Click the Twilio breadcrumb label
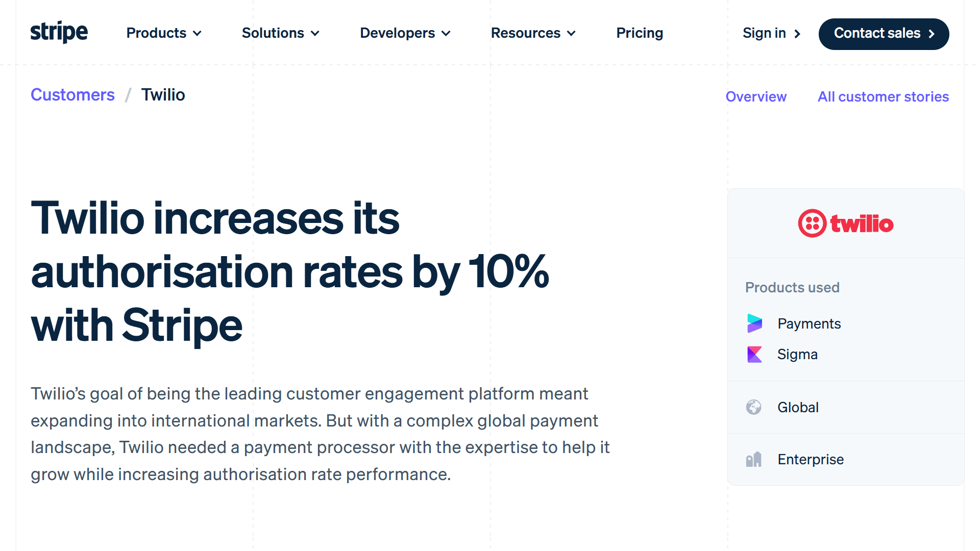 point(163,95)
